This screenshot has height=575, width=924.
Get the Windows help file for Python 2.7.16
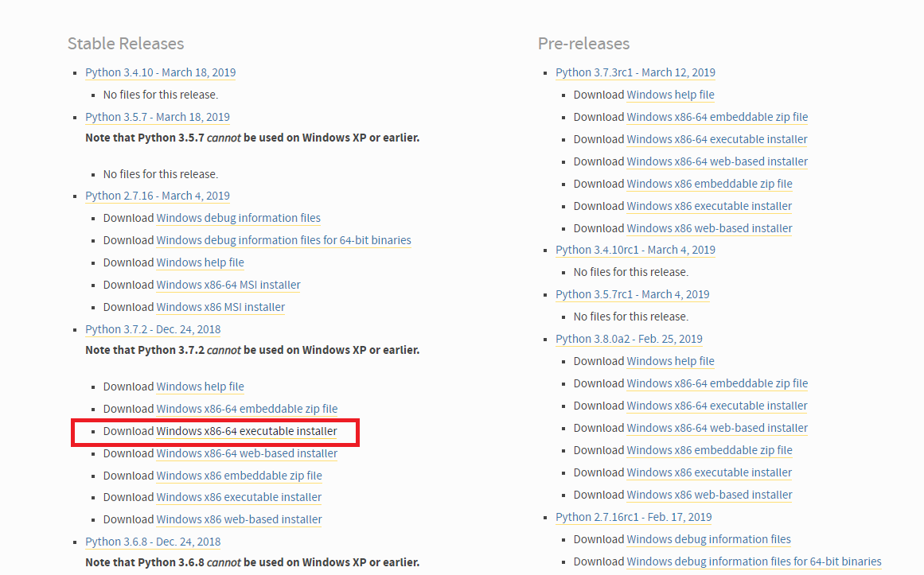[x=200, y=262]
